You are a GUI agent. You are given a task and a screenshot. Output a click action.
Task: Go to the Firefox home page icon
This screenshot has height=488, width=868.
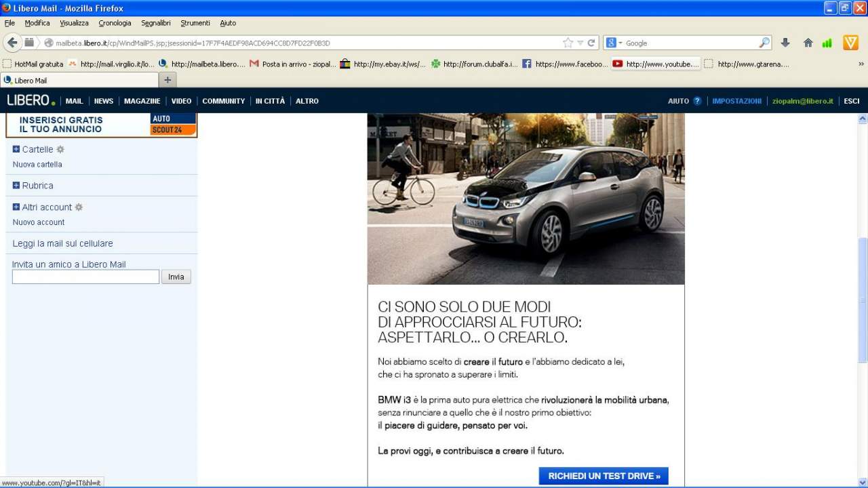808,43
